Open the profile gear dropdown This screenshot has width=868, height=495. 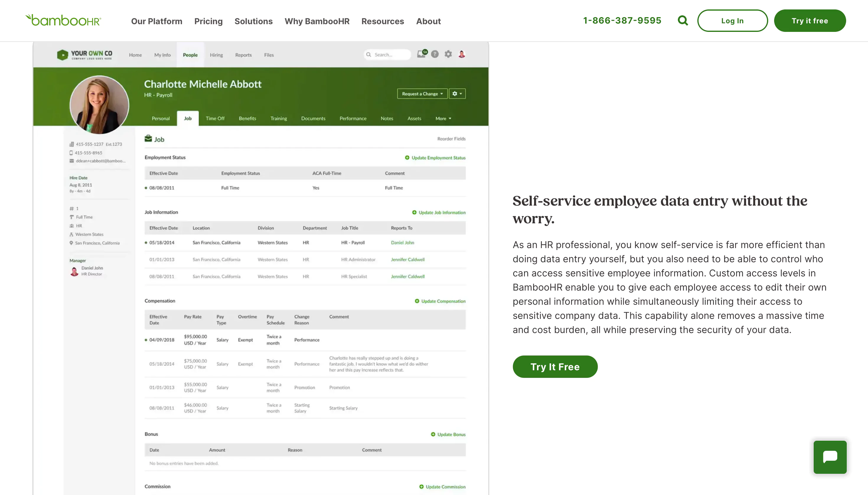click(457, 94)
